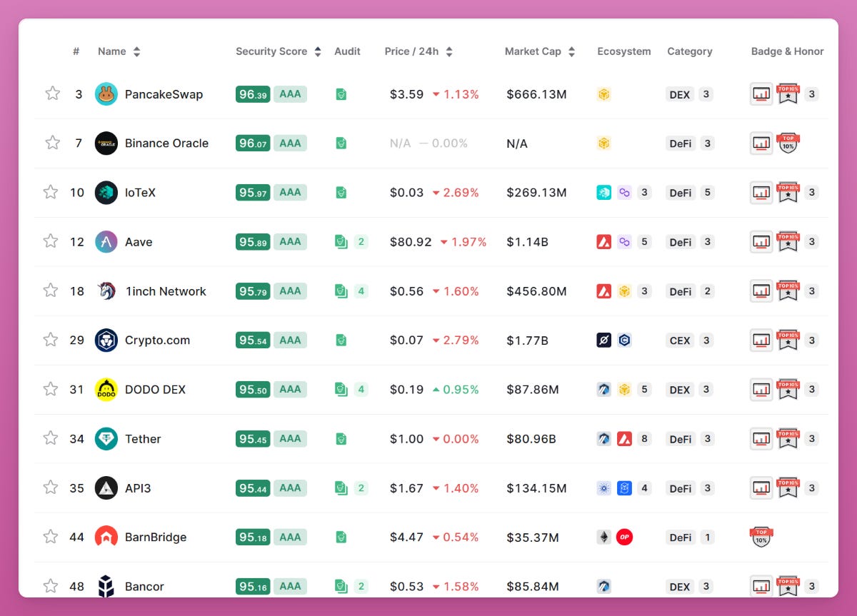This screenshot has width=857, height=616.
Task: Open the 1inch Network project link
Action: coord(165,291)
